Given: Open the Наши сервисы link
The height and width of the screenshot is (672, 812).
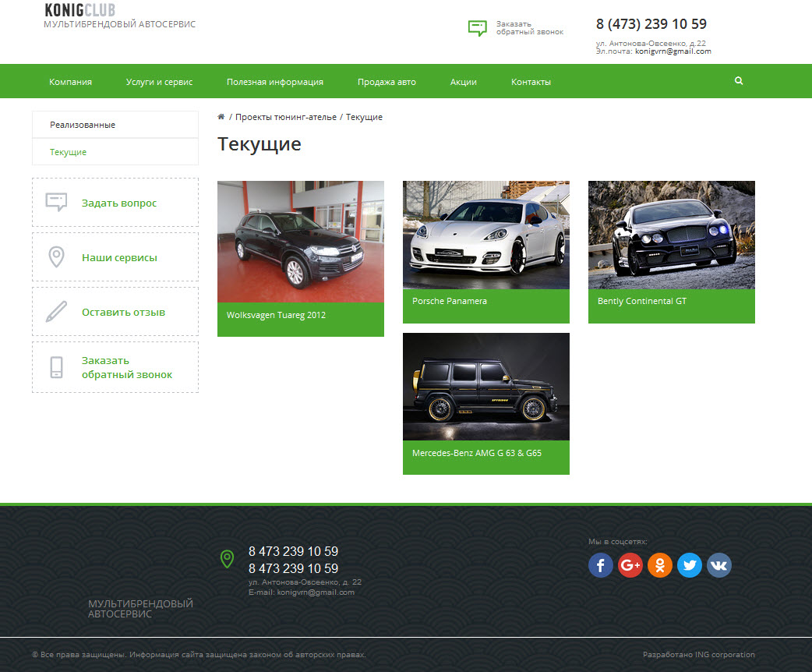Looking at the screenshot, I should point(120,257).
